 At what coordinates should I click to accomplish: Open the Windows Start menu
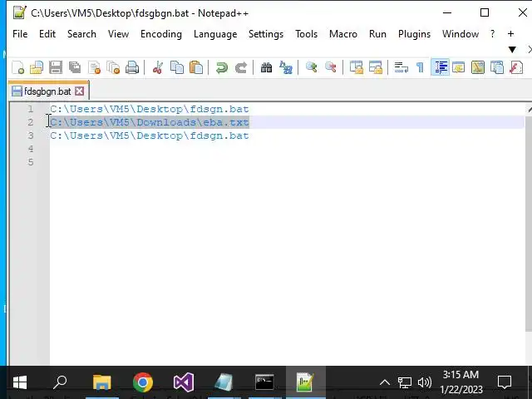[x=20, y=382]
